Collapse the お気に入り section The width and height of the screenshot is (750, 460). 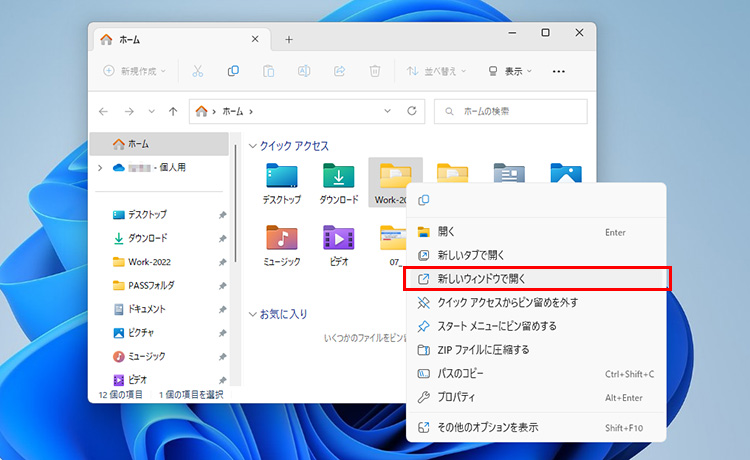(x=253, y=314)
